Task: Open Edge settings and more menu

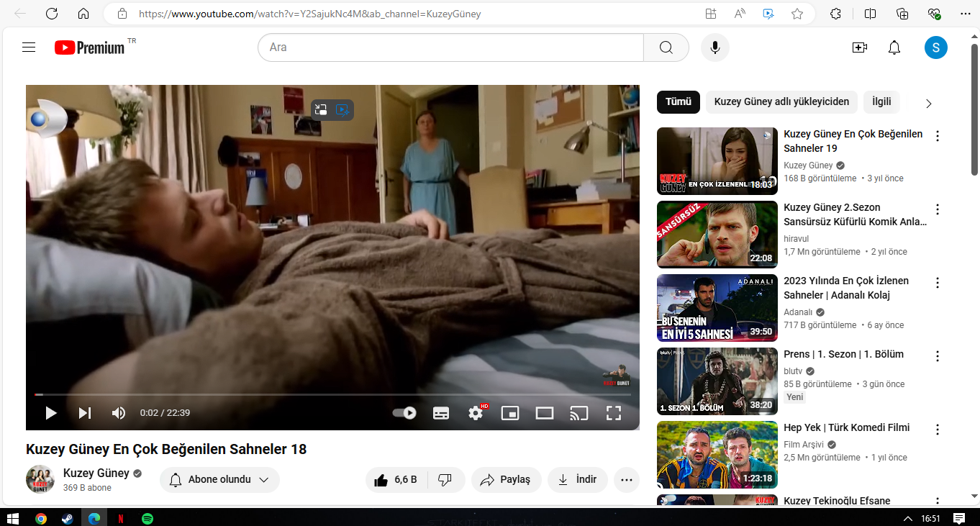Action: 966,14
